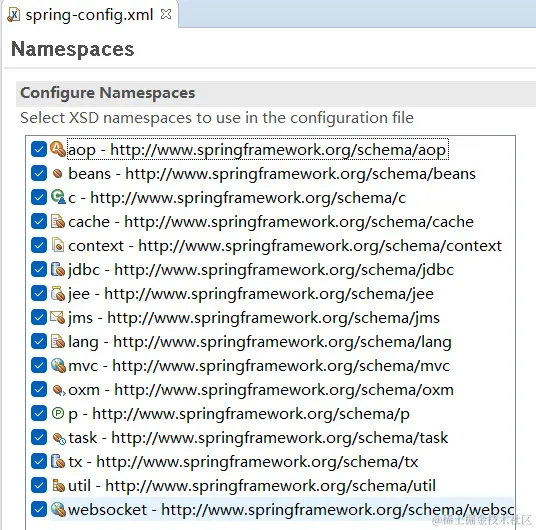Viewport: 536px width, 530px height.
Task: Toggle the context namespace checkbox
Action: (39, 246)
